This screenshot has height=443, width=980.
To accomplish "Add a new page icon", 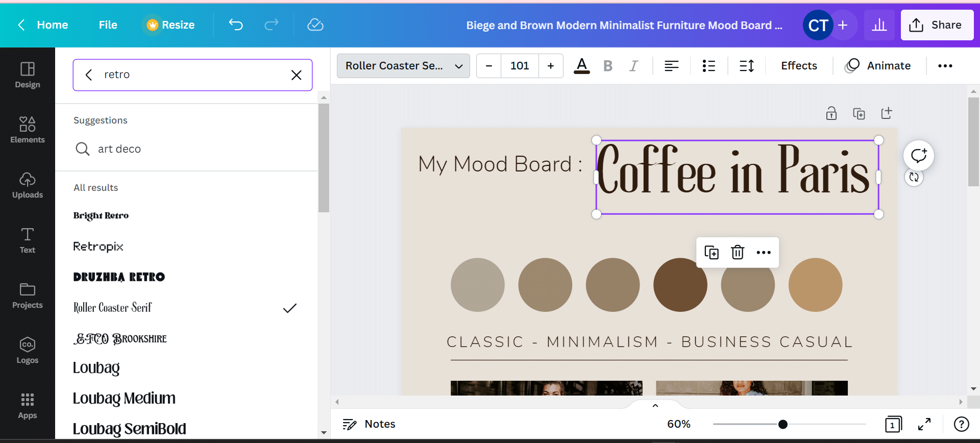I will tap(887, 113).
